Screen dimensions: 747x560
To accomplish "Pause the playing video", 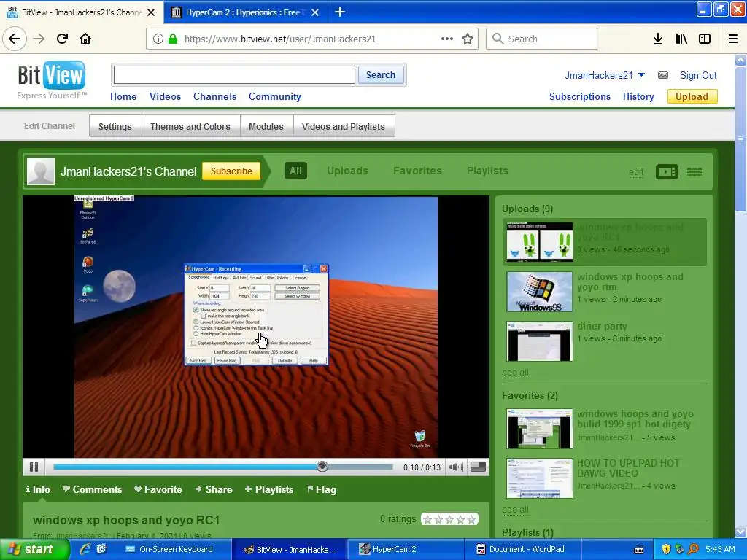I will click(x=34, y=467).
